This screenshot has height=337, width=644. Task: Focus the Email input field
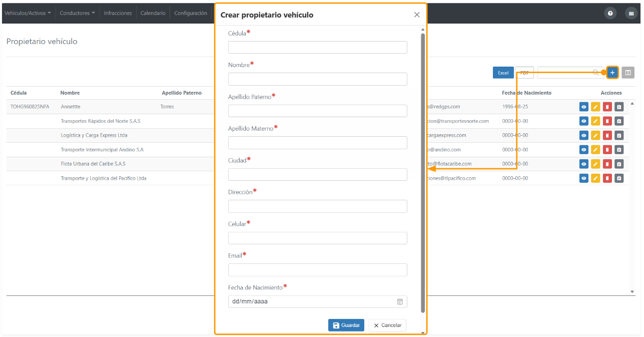pos(318,270)
